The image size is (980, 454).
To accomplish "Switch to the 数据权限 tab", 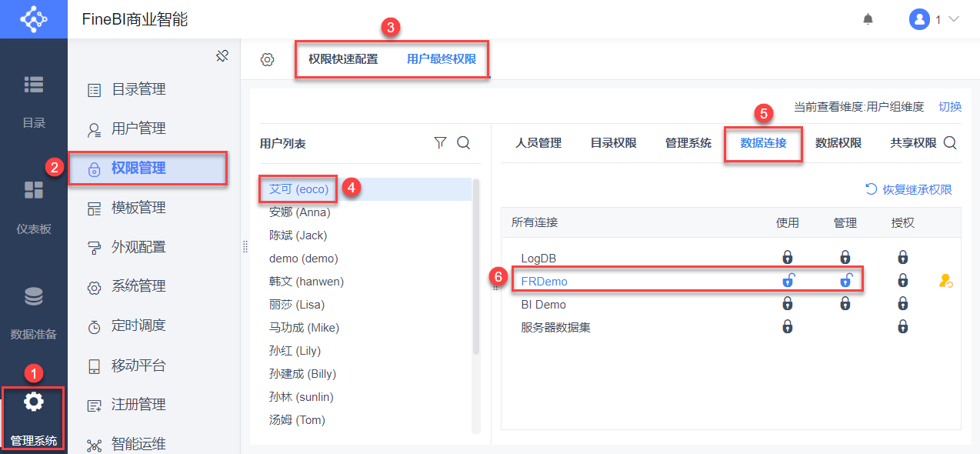I will tap(838, 142).
